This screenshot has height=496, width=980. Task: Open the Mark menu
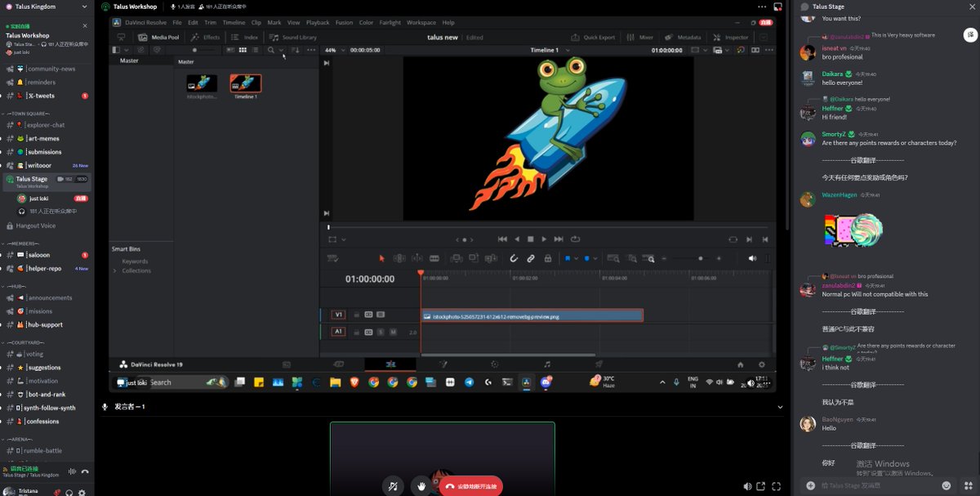tap(274, 23)
